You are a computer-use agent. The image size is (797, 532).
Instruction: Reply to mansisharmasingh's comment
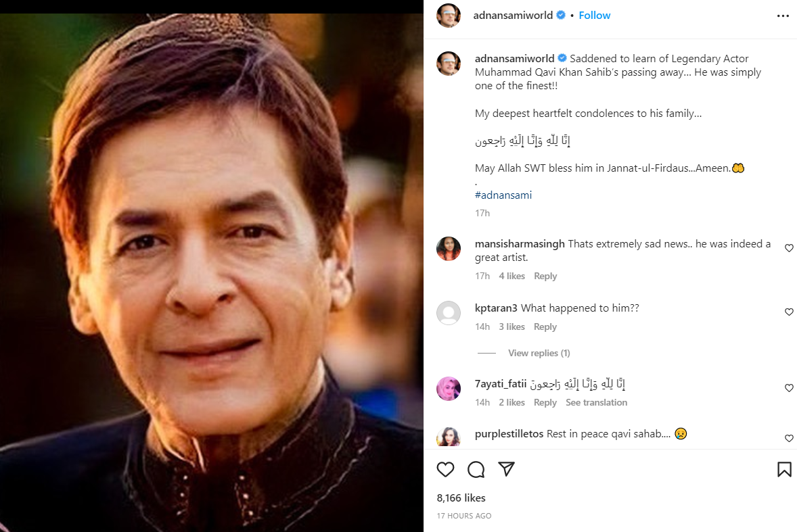(545, 276)
